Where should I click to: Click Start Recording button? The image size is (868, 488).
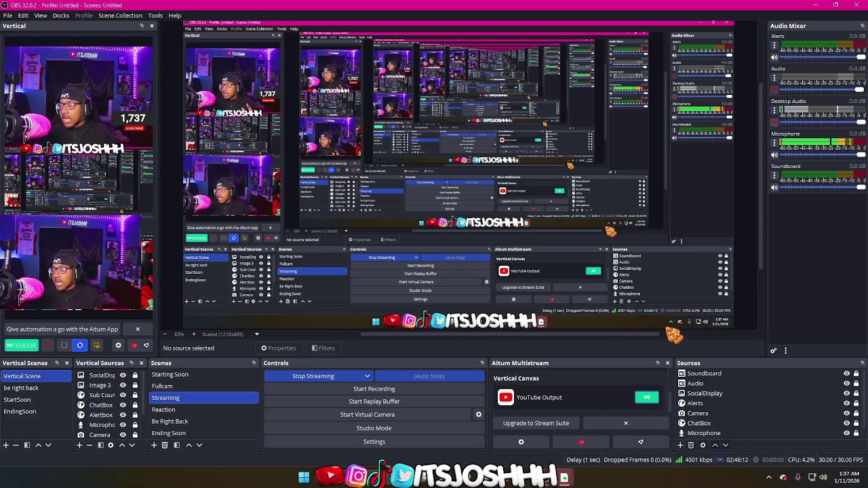pyautogui.click(x=374, y=388)
